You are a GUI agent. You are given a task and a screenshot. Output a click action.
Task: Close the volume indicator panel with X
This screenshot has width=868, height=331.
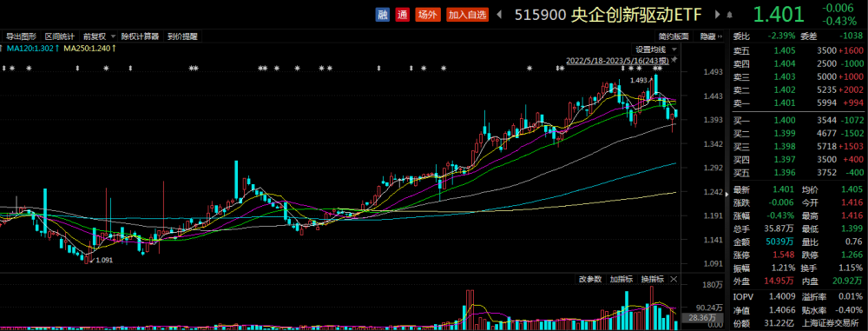[674, 279]
